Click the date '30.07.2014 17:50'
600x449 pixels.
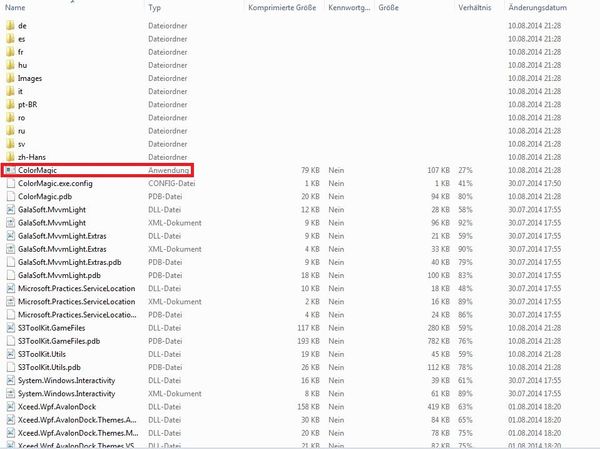tap(535, 183)
